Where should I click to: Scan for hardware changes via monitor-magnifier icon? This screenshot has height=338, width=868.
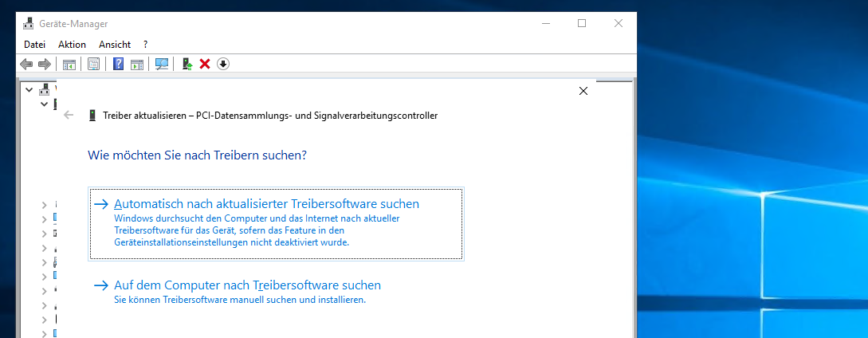(x=162, y=65)
